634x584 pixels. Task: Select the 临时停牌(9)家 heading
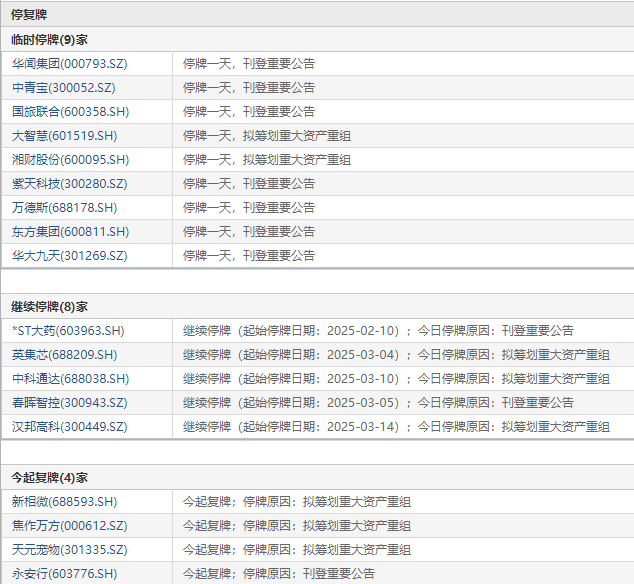[49, 40]
